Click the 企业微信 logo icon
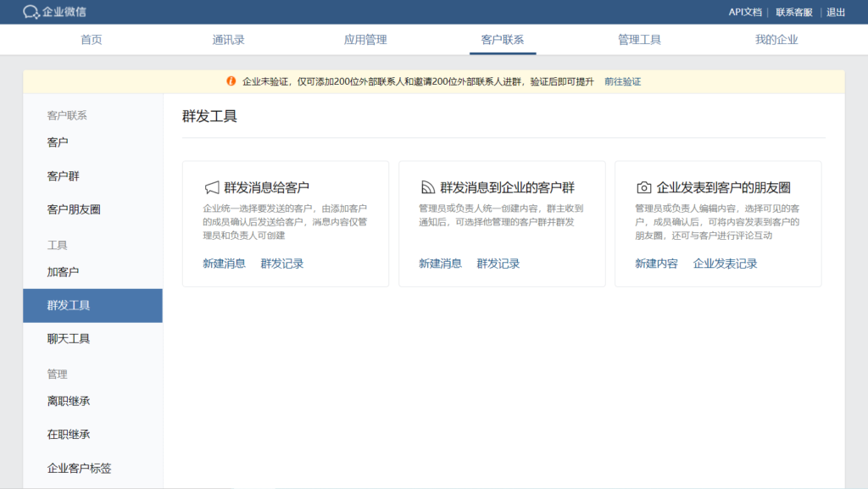868x489 pixels. click(x=31, y=12)
